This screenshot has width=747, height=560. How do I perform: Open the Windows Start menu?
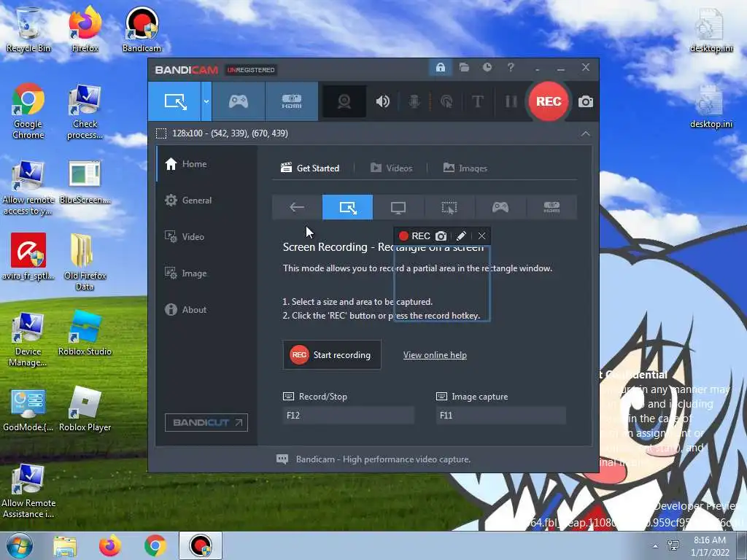point(19,545)
